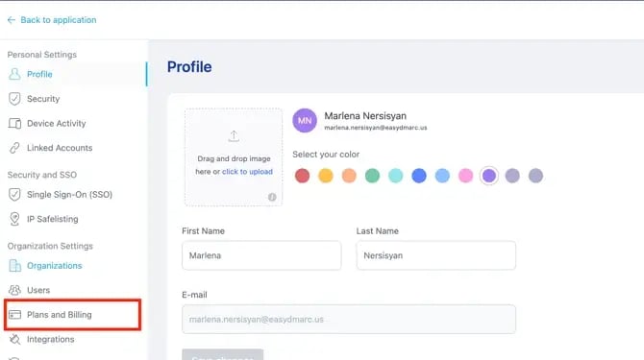
Task: Select the dark blue color swatch
Action: 419,176
